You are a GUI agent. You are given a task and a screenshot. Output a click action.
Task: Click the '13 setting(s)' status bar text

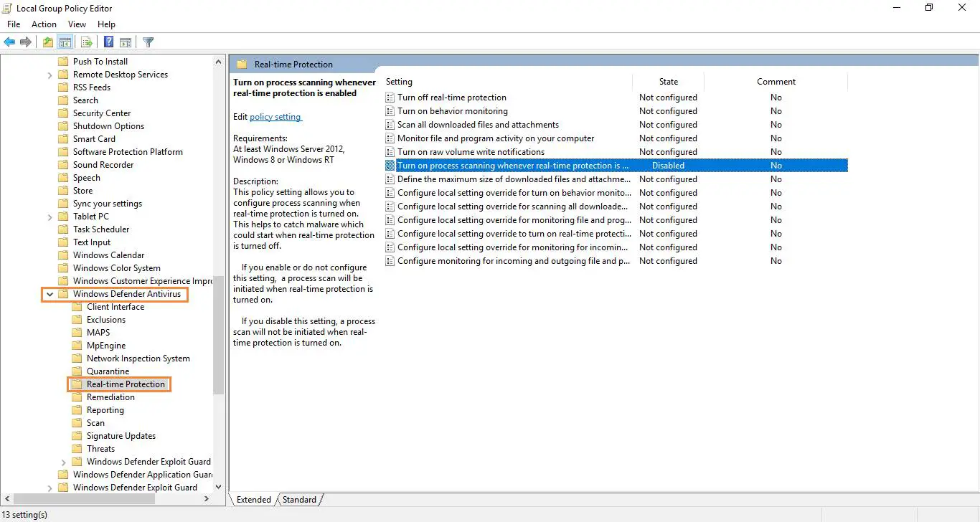coord(25,515)
